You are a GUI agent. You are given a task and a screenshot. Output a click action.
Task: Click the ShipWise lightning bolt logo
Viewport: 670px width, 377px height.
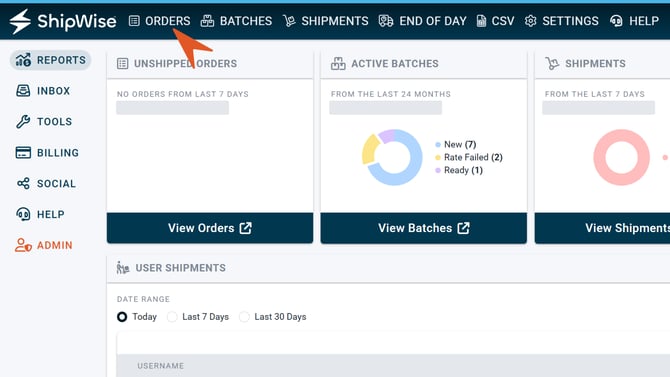(20, 21)
